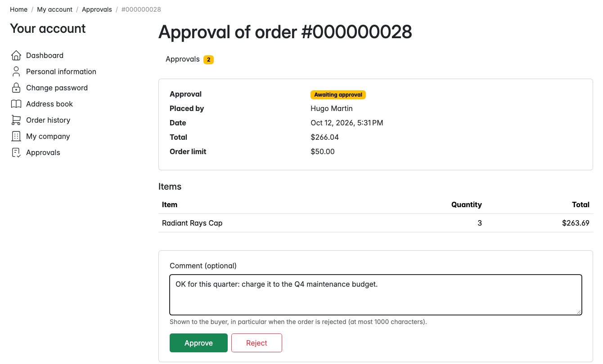Click the Radiant Rays Cap quantity 3
This screenshot has width=603, height=364.
click(x=480, y=223)
